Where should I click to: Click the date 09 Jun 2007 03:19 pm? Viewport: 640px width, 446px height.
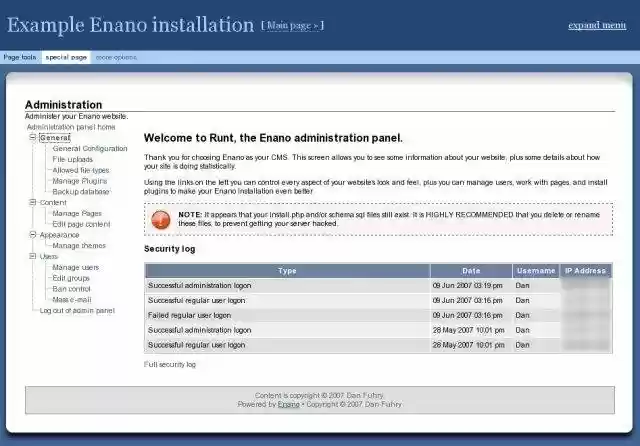point(468,286)
